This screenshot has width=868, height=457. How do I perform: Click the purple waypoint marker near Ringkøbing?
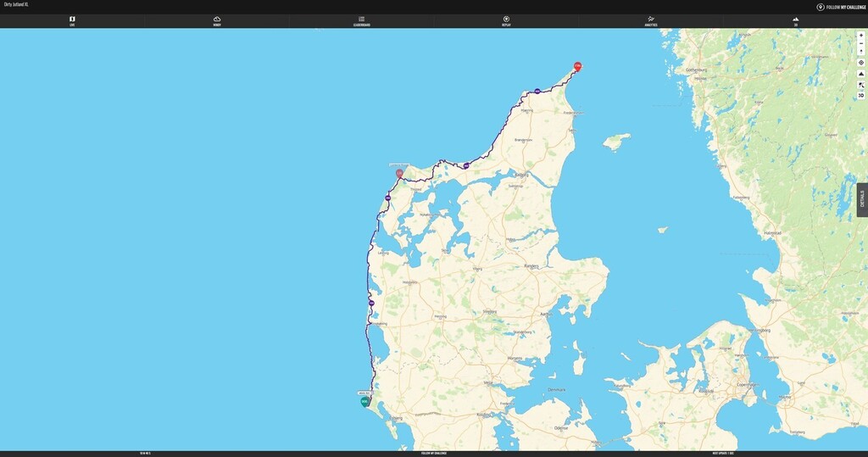click(371, 303)
